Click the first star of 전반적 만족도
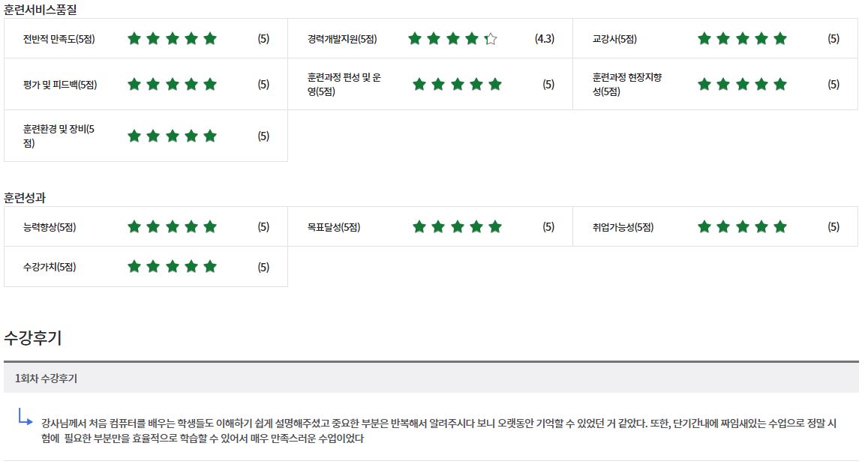The height and width of the screenshot is (470, 868). click(x=134, y=39)
